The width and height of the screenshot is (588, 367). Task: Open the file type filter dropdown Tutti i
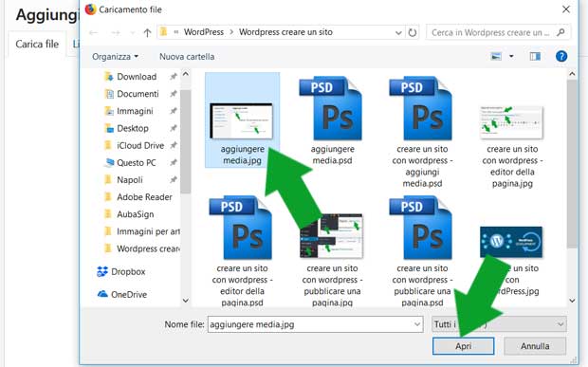499,324
